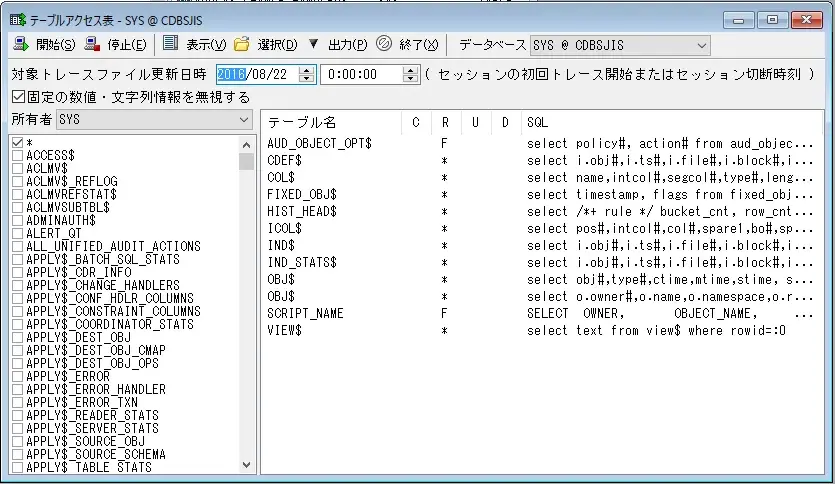Open the データベース dropdown SYS @ CDBSJIS
The height and width of the screenshot is (484, 835).
pyautogui.click(x=619, y=44)
